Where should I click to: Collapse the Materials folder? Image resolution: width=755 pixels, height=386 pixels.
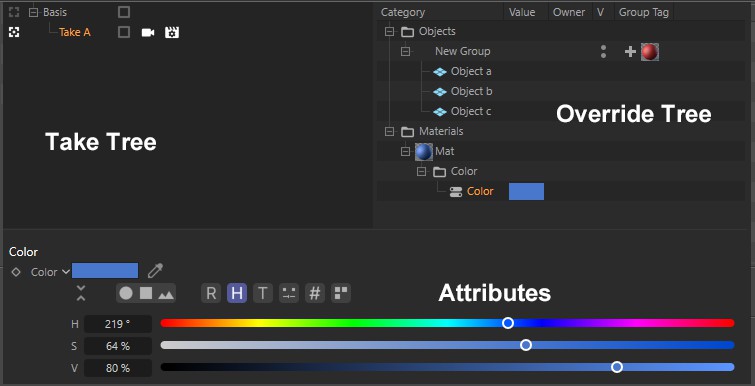coord(390,131)
